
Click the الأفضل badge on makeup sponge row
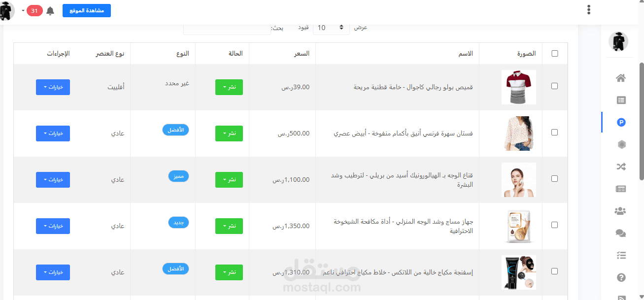click(x=176, y=269)
